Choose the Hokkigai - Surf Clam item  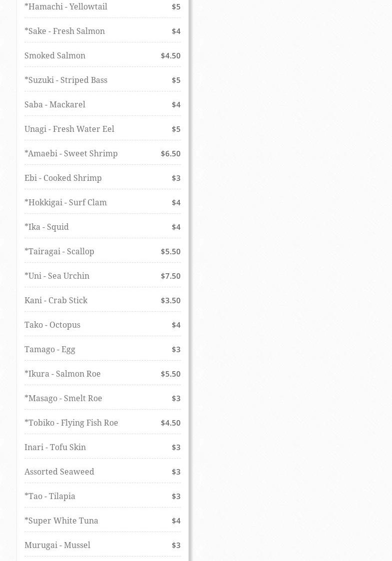point(65,203)
